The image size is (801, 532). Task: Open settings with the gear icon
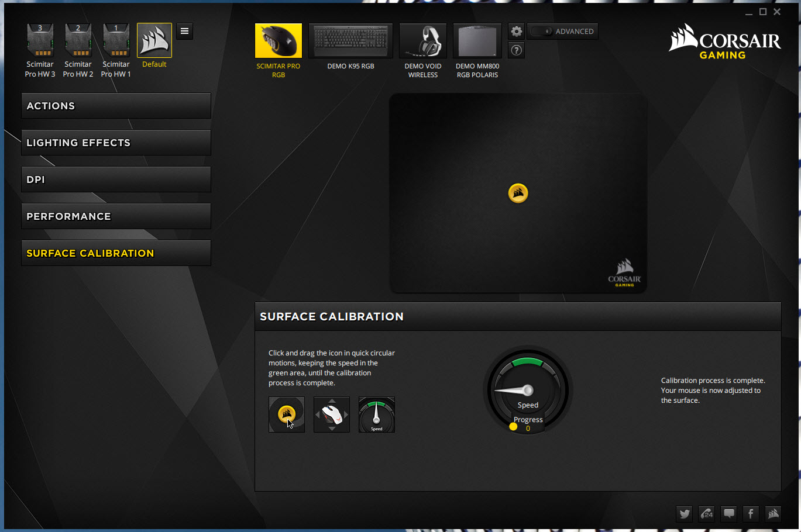(x=516, y=32)
